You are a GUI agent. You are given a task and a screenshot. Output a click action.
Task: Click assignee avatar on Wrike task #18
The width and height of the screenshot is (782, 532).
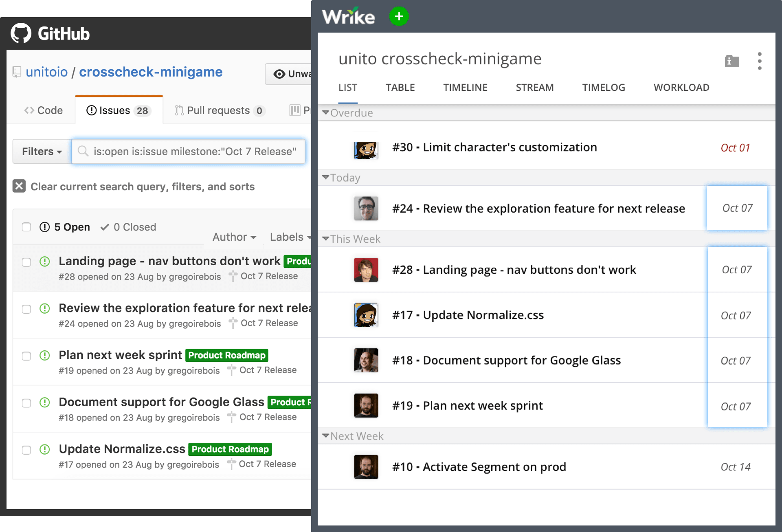click(366, 360)
